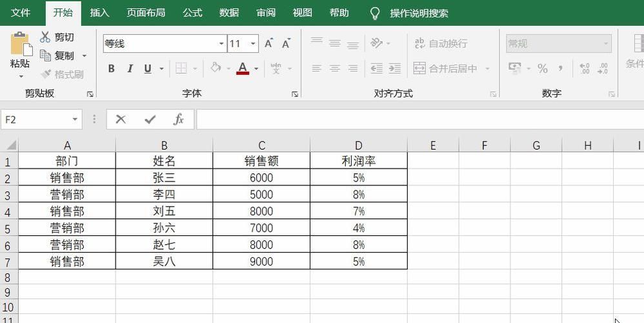The height and width of the screenshot is (323, 644).
Task: Click Merge and Center (合并后居中)
Action: [445, 68]
